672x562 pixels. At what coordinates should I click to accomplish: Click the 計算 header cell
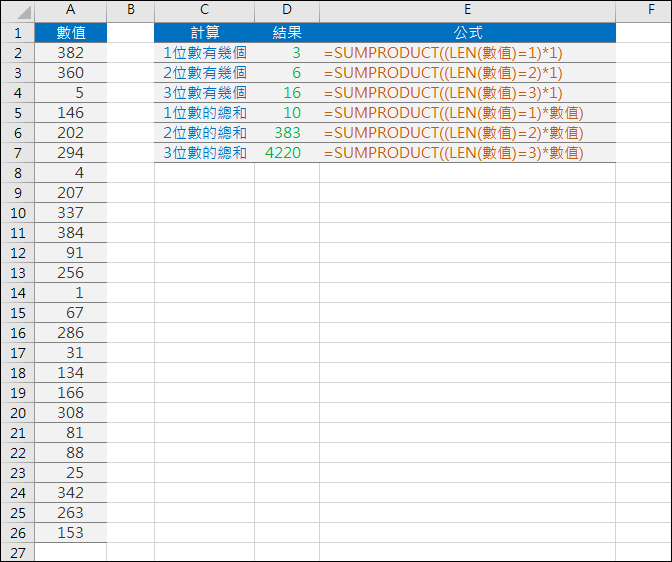click(x=204, y=33)
